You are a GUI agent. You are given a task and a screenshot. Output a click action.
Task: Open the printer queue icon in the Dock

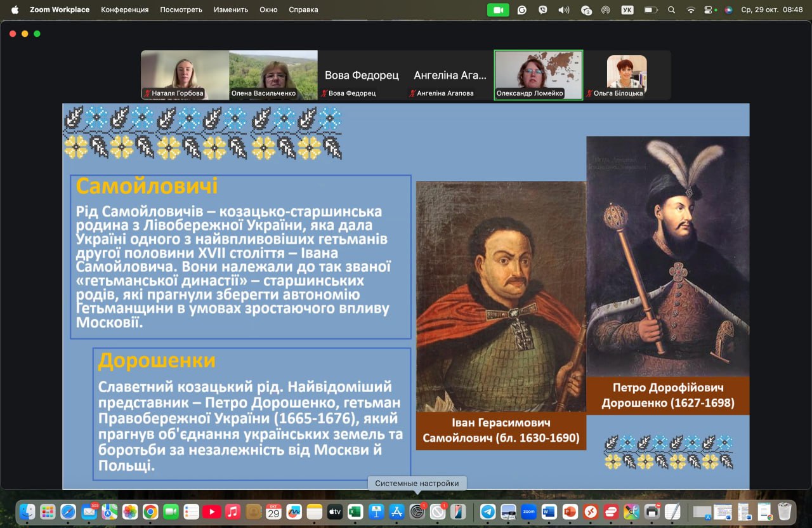click(652, 511)
